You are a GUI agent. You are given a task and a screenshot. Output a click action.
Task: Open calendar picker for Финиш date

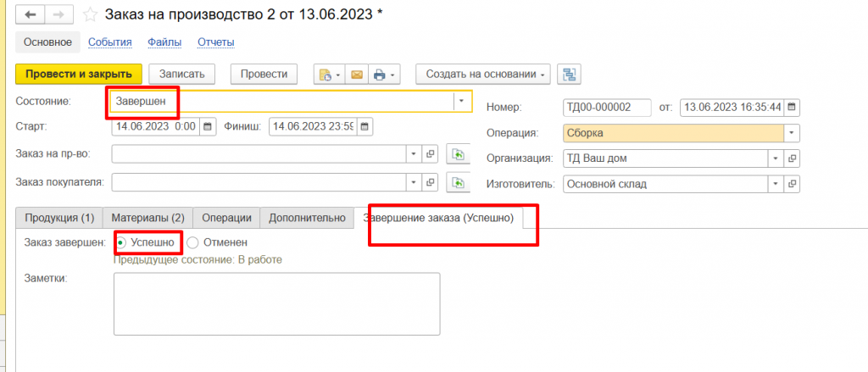[365, 126]
